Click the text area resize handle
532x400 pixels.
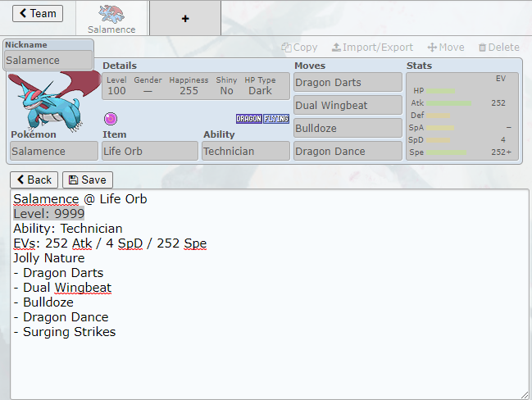click(x=525, y=395)
